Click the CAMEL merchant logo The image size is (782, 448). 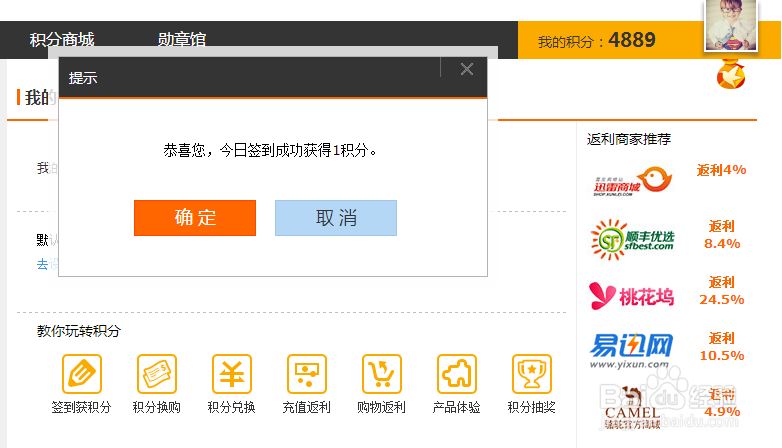tap(631, 407)
